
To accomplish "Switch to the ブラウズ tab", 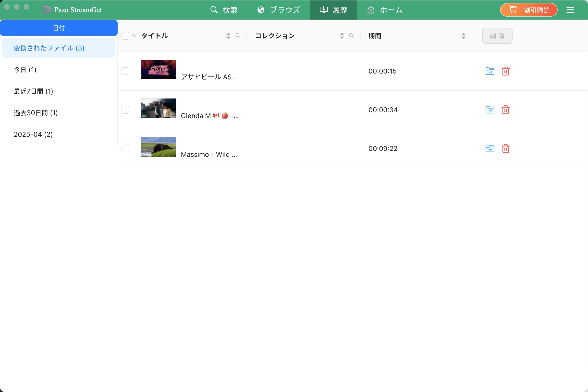I will click(279, 10).
